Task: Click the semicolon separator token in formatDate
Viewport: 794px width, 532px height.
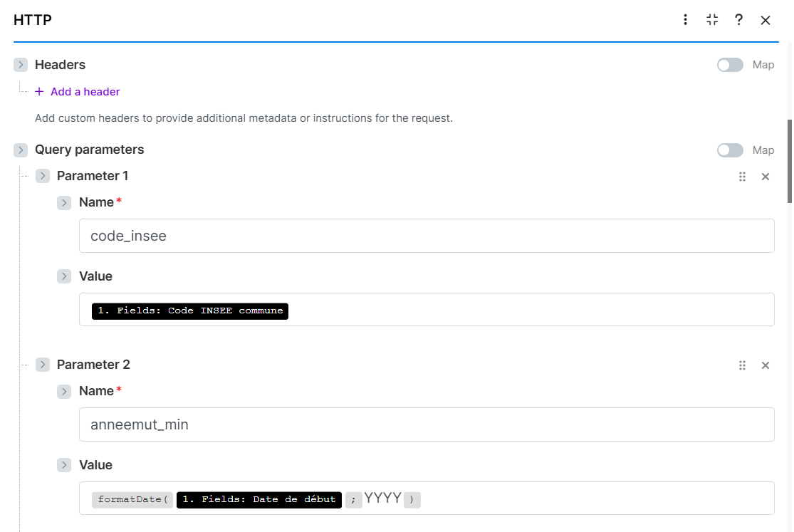Action: click(x=353, y=499)
